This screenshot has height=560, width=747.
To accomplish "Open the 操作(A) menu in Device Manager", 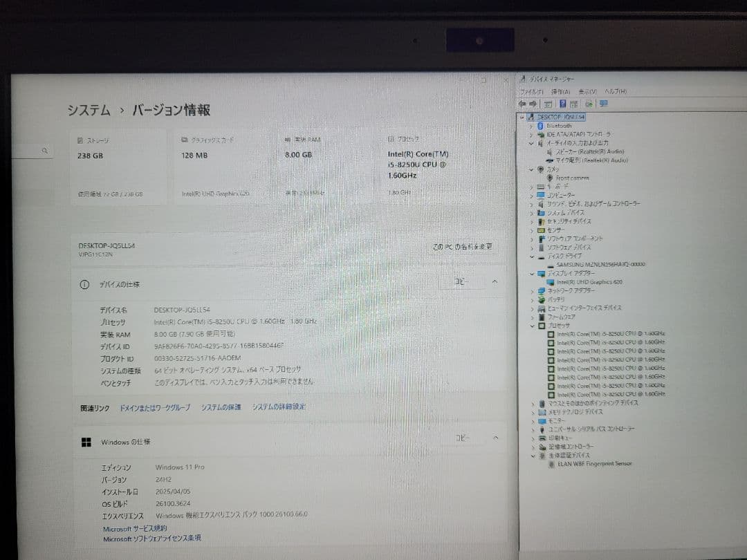I will 560,91.
